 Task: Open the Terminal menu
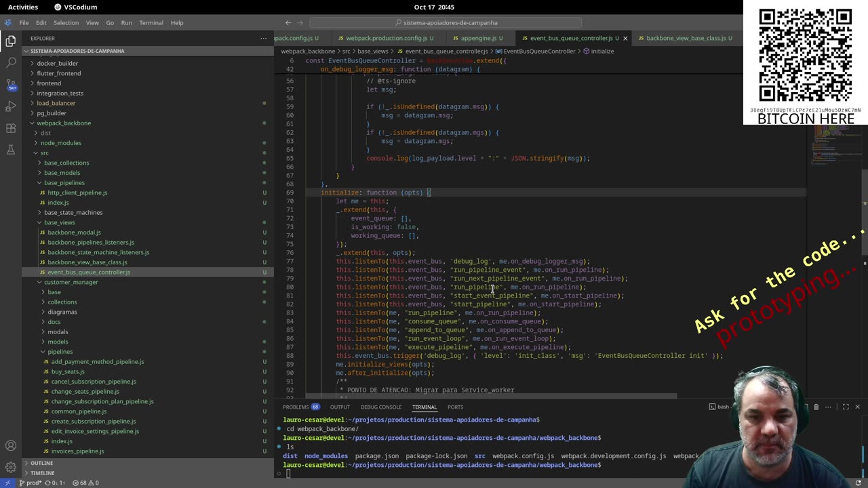pos(151,22)
